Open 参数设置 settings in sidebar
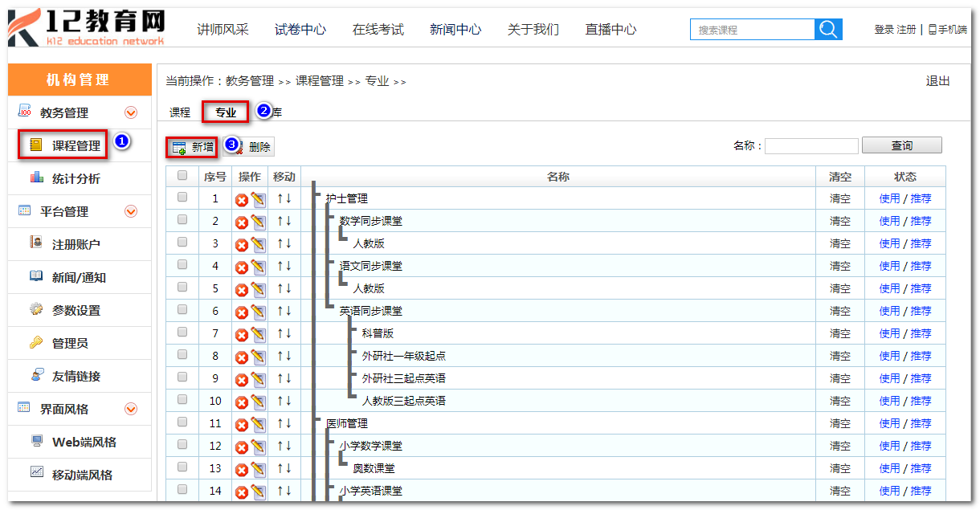The height and width of the screenshot is (510, 980). (76, 311)
